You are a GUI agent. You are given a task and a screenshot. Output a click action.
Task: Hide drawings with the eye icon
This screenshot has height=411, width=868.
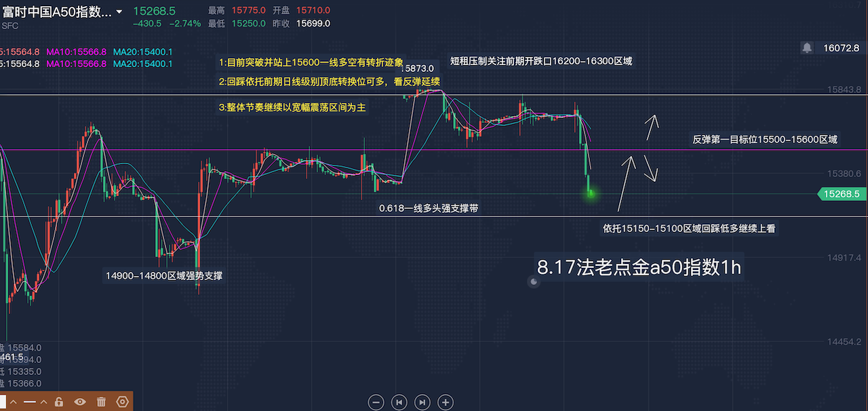click(80, 402)
